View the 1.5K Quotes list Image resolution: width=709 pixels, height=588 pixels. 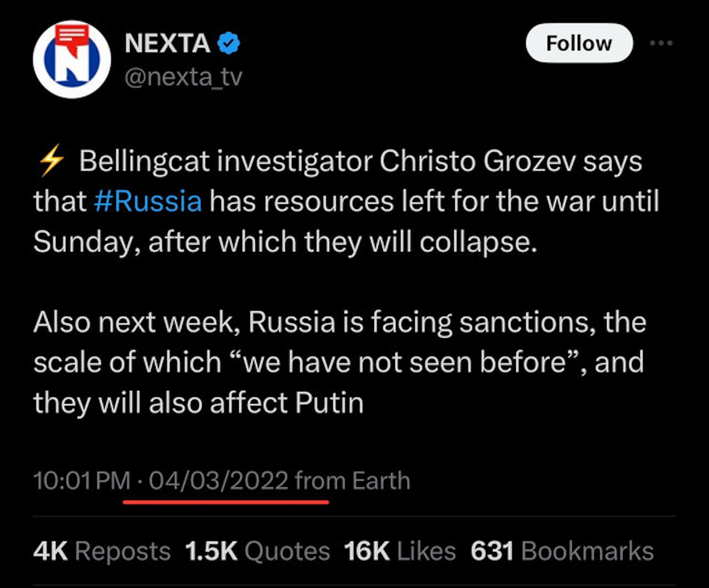pyautogui.click(x=257, y=551)
